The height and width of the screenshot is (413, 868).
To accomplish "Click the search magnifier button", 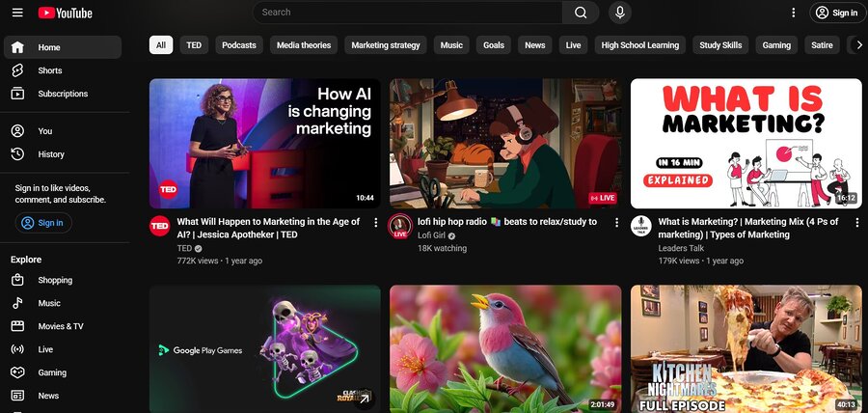I will point(581,13).
